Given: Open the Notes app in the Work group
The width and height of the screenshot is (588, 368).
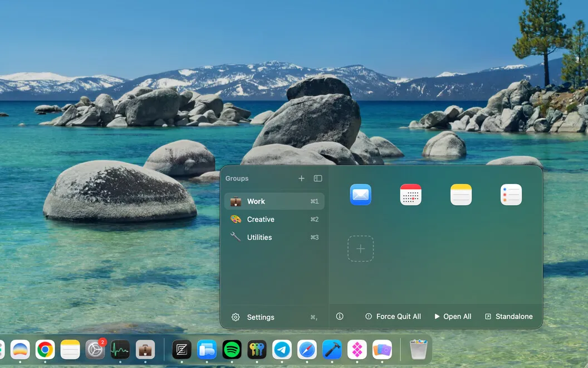Looking at the screenshot, I should click(x=461, y=195).
